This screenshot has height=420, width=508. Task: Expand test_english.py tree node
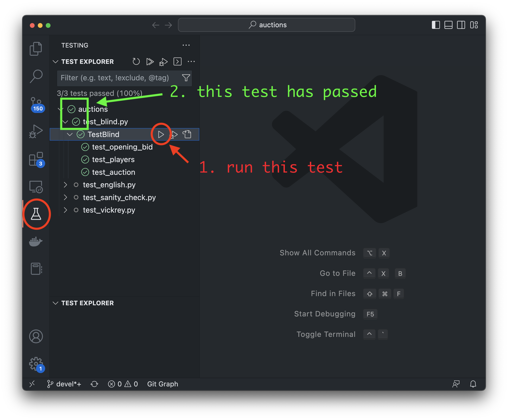(x=65, y=185)
